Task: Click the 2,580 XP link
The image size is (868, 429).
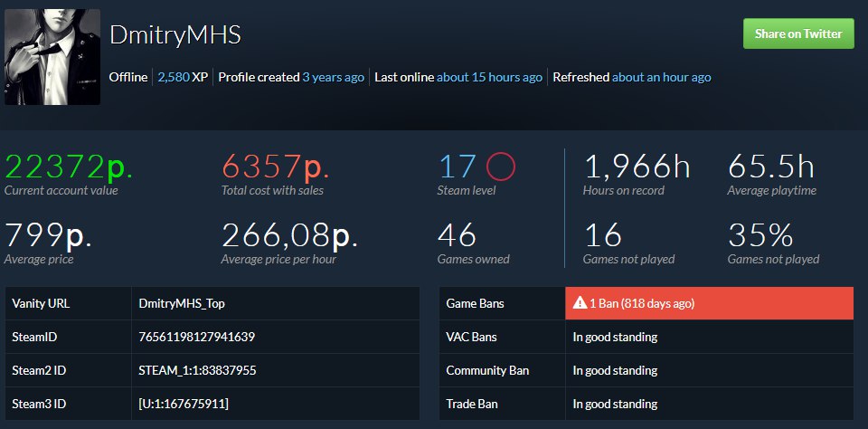Action: [x=174, y=77]
